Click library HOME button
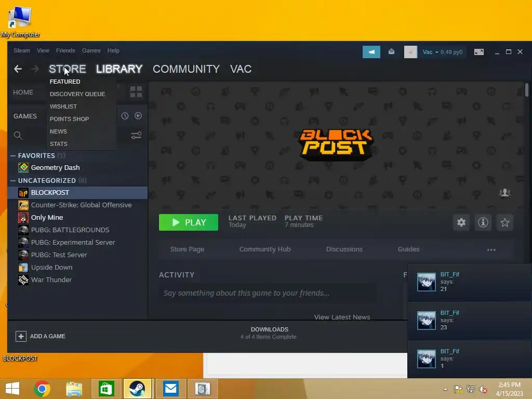 (x=23, y=92)
